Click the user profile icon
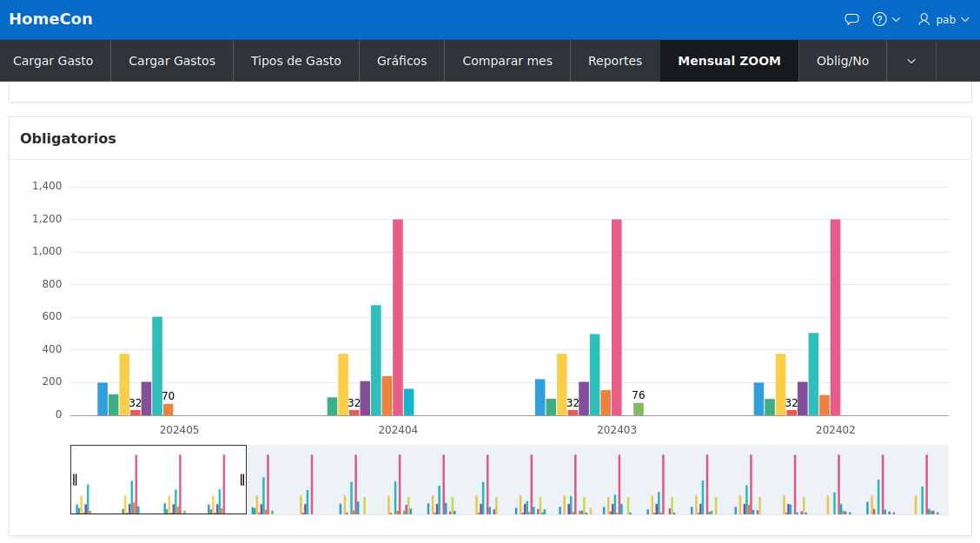The image size is (980, 543). [x=923, y=18]
